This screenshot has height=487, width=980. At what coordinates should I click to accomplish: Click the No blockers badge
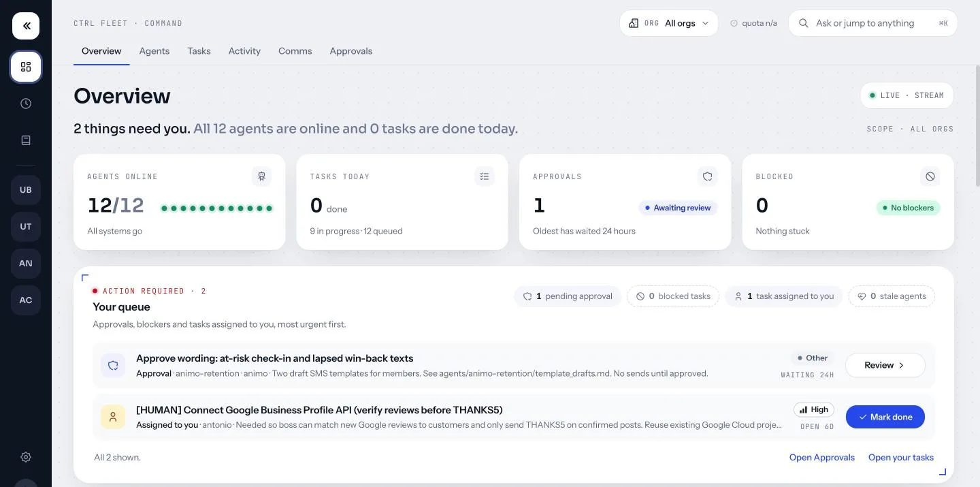pos(908,208)
